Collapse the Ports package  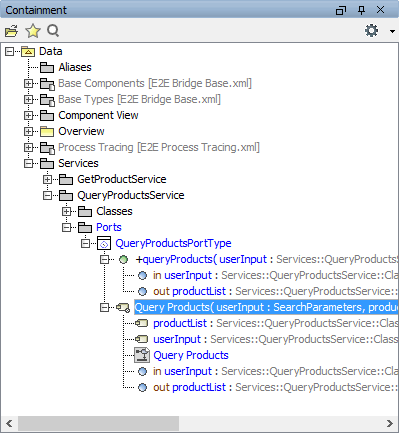[66, 227]
